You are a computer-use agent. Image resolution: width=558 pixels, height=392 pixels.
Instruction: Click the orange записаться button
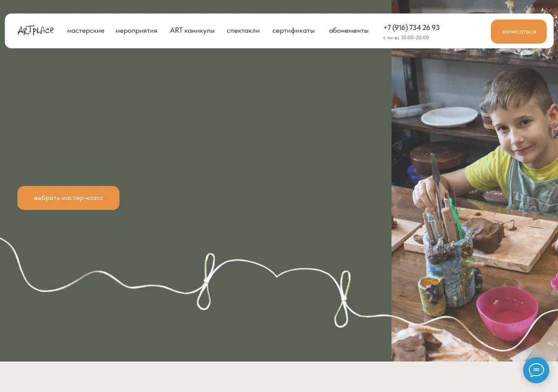pos(518,32)
